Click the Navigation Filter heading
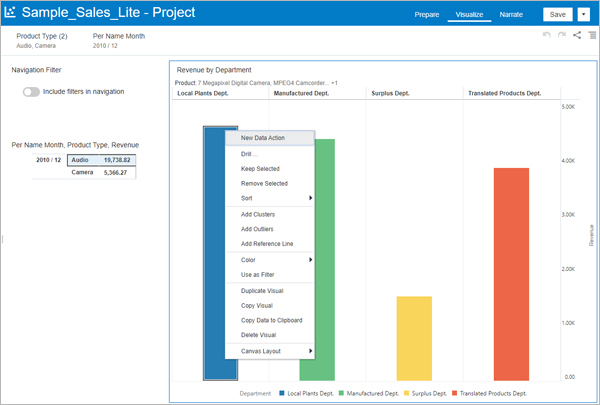600x405 pixels. click(x=36, y=70)
